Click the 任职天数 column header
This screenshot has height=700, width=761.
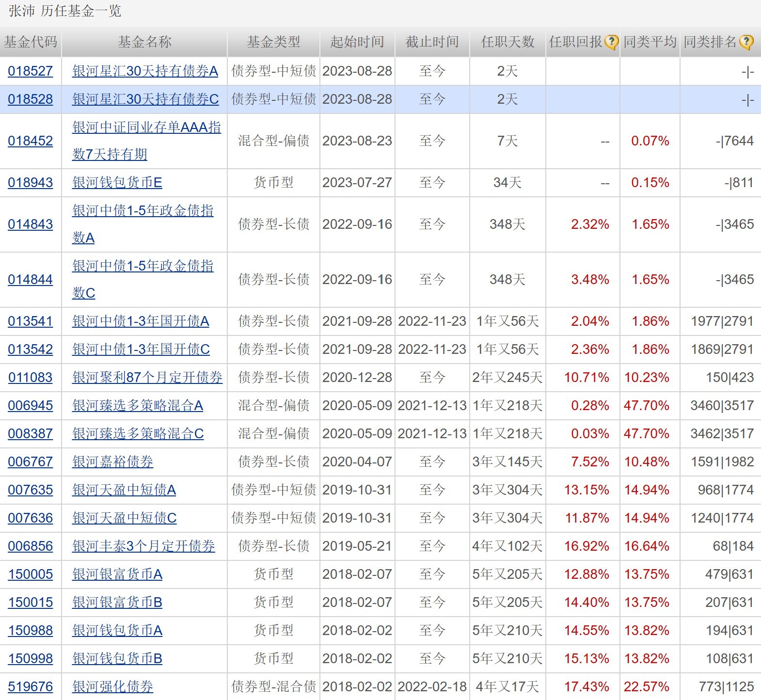pos(507,42)
